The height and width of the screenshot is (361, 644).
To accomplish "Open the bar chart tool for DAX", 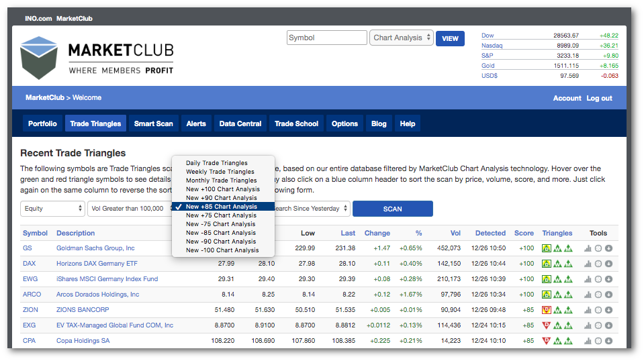I will [588, 264].
